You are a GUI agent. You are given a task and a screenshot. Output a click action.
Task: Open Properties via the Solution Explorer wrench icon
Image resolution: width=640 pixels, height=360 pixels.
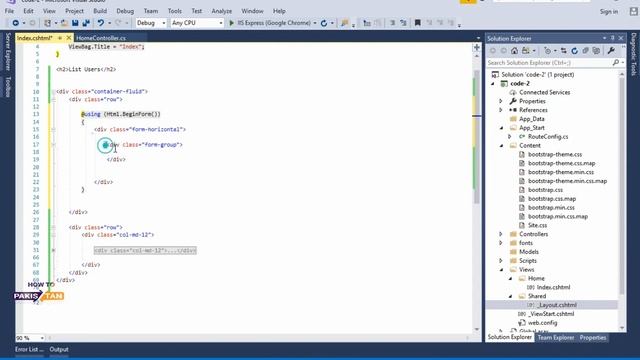click(611, 51)
